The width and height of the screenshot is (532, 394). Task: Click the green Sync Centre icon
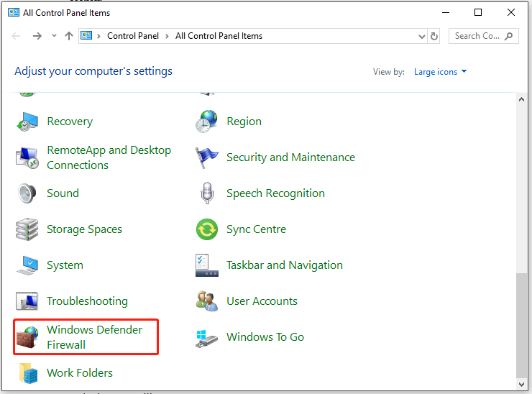(x=207, y=229)
